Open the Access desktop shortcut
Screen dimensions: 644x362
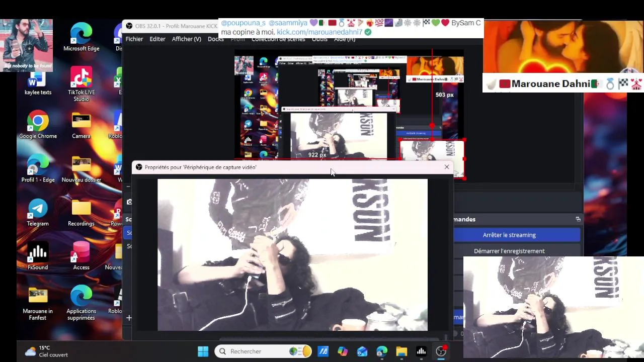click(81, 256)
